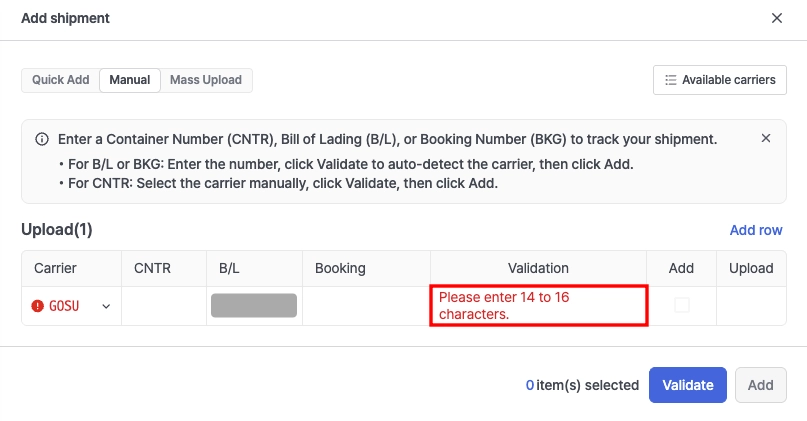807x421 pixels.
Task: Click the Validation error message cell
Action: click(x=539, y=306)
